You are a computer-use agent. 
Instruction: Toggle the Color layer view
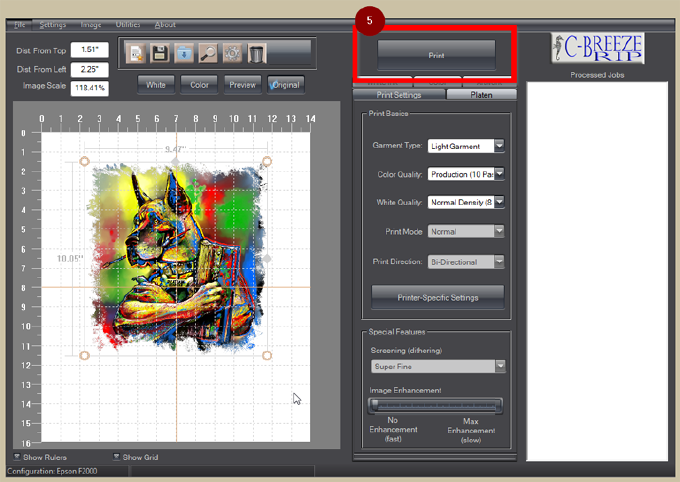[199, 85]
